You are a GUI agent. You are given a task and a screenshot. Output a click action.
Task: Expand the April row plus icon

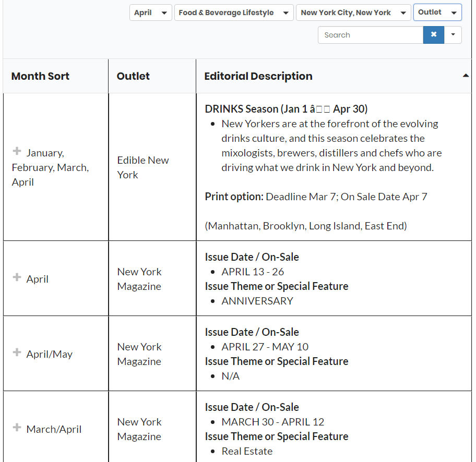coord(17,277)
